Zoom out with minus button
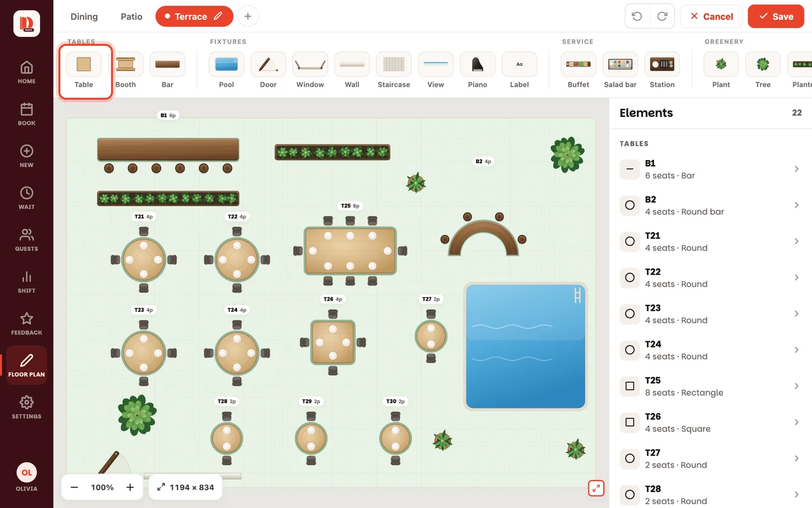 (x=74, y=487)
